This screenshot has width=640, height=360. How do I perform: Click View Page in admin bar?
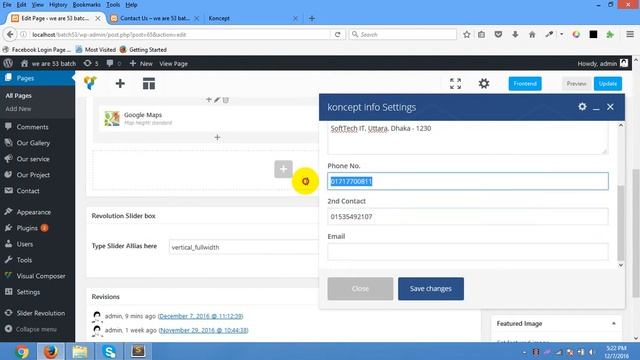173,63
